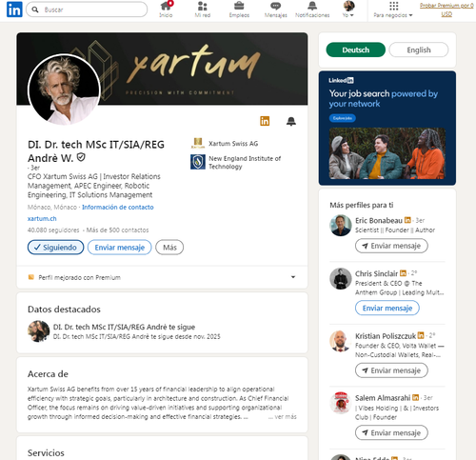Open Salem Almasrahi's profile photo
This screenshot has height=460, width=476.
pos(341,403)
